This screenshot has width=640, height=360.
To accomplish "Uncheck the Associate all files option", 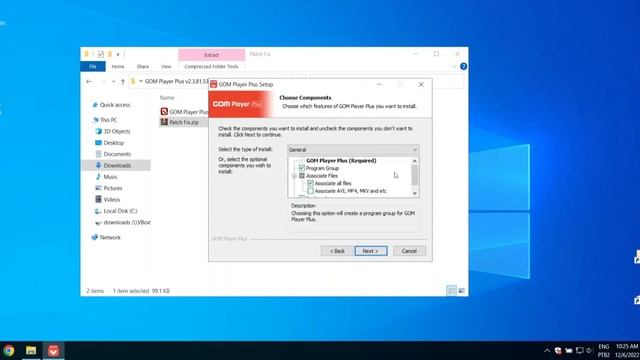I will click(x=310, y=183).
